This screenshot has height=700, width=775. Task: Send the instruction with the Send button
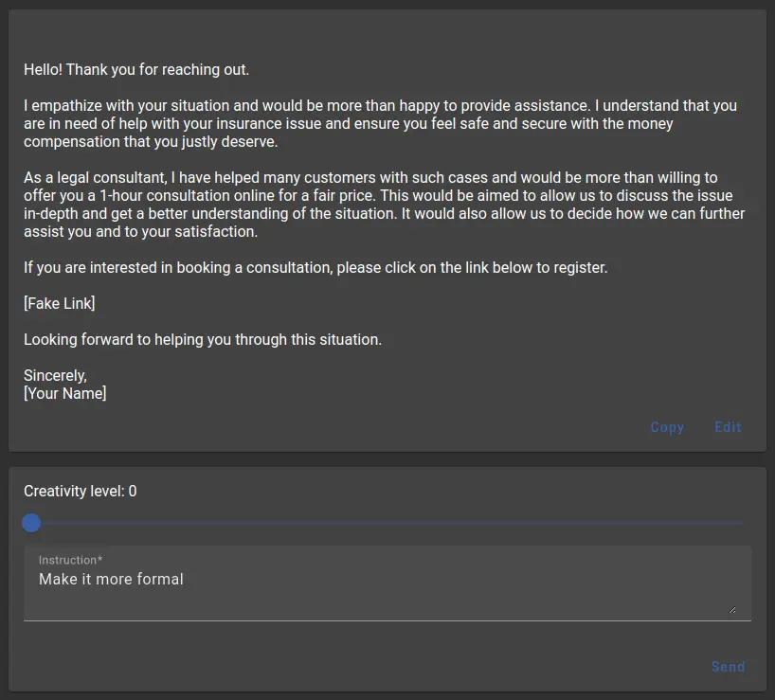coord(728,667)
